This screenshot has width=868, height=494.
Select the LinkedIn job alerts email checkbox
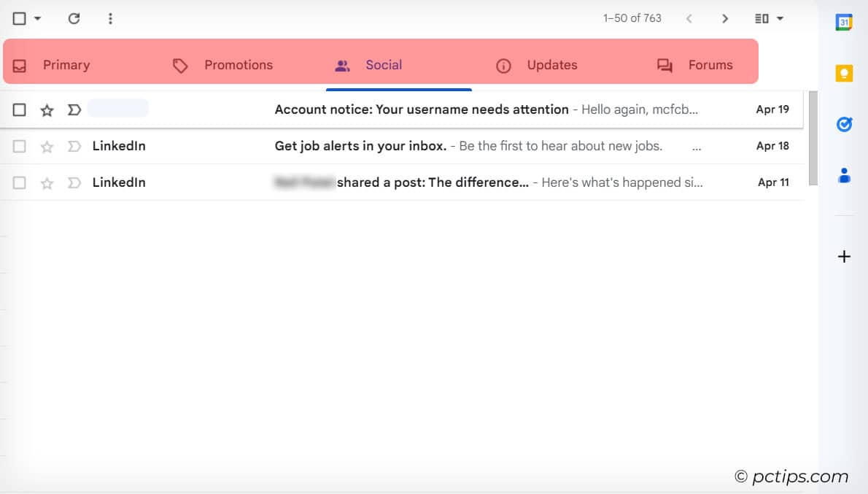point(19,146)
